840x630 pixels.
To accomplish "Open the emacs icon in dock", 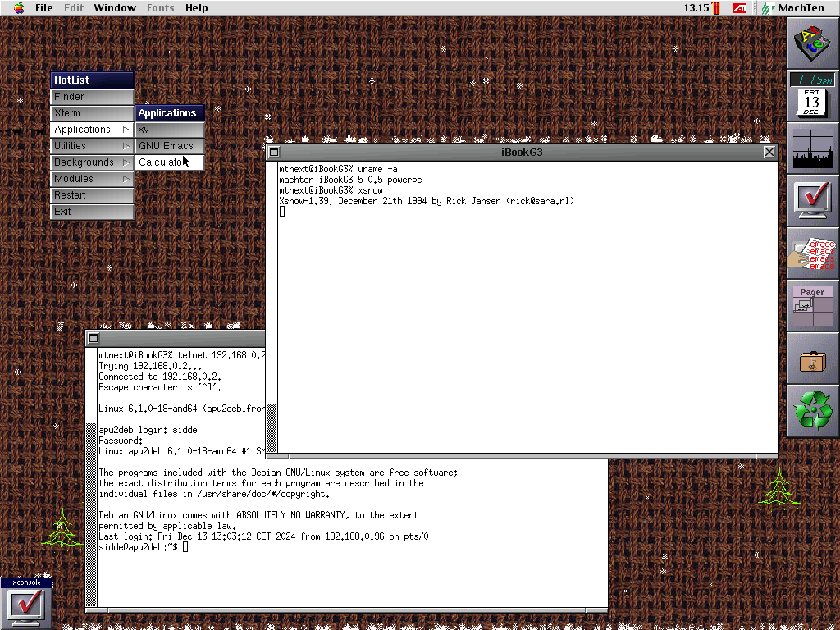I will click(x=813, y=254).
